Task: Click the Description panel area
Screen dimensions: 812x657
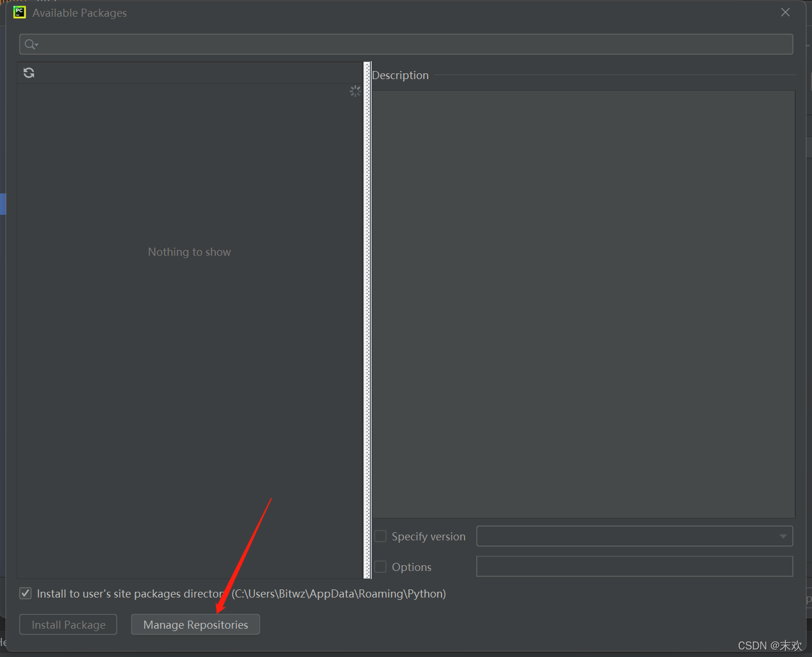Action: pos(583,304)
